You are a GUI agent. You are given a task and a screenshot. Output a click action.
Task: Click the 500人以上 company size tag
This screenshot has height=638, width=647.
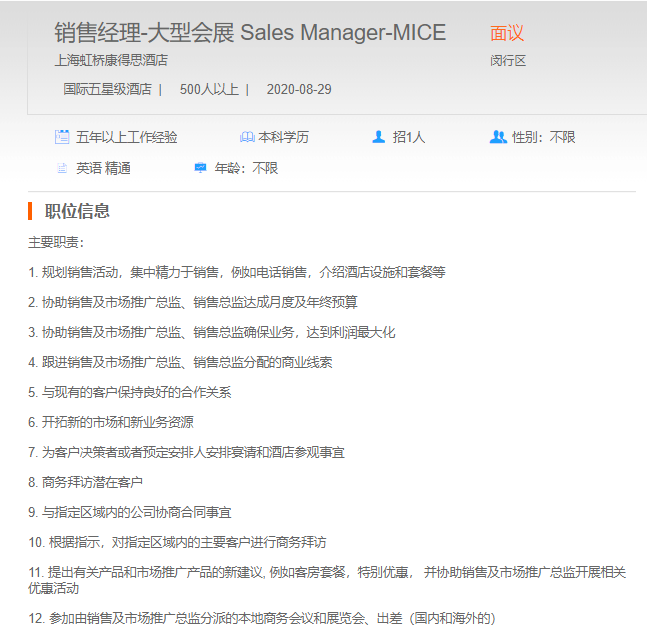209,89
